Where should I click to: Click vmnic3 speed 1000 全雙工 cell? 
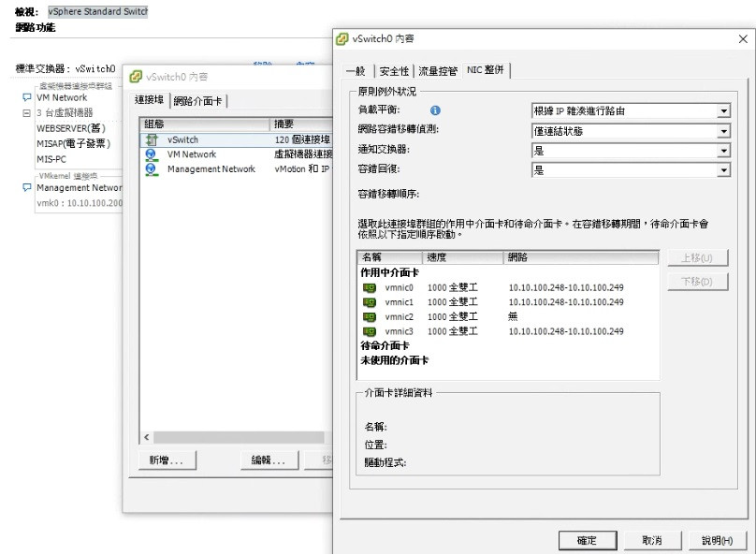coord(452,331)
